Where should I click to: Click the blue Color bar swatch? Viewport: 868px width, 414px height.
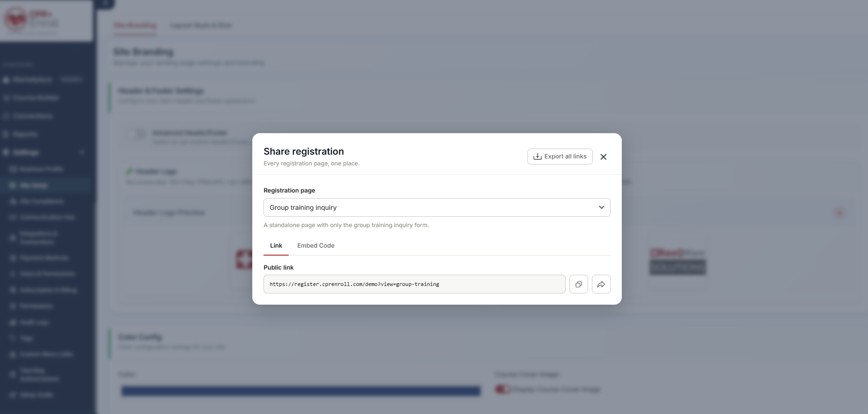point(301,391)
